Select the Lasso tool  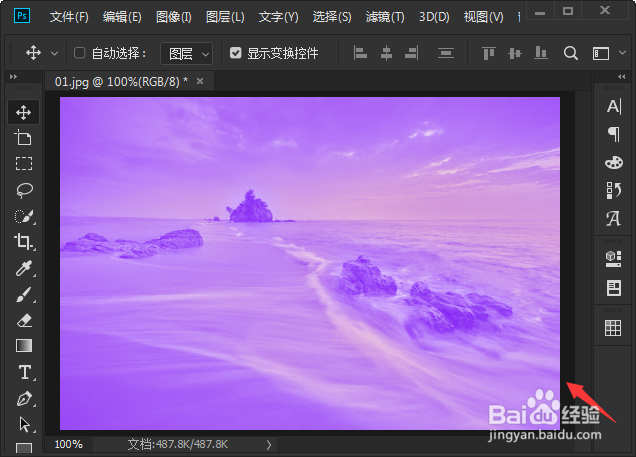coord(24,190)
